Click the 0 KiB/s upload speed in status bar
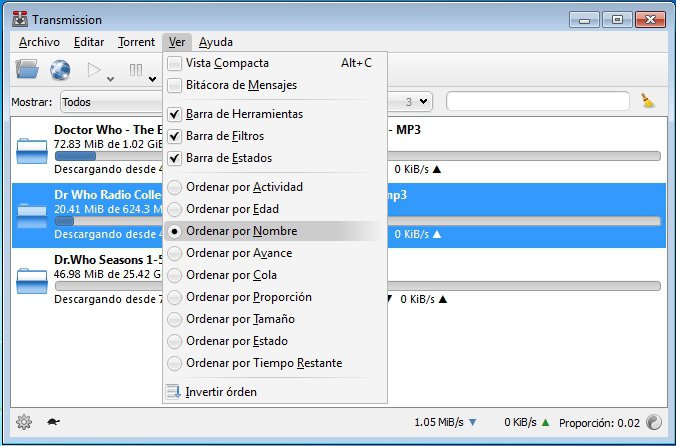676x446 pixels. (520, 422)
